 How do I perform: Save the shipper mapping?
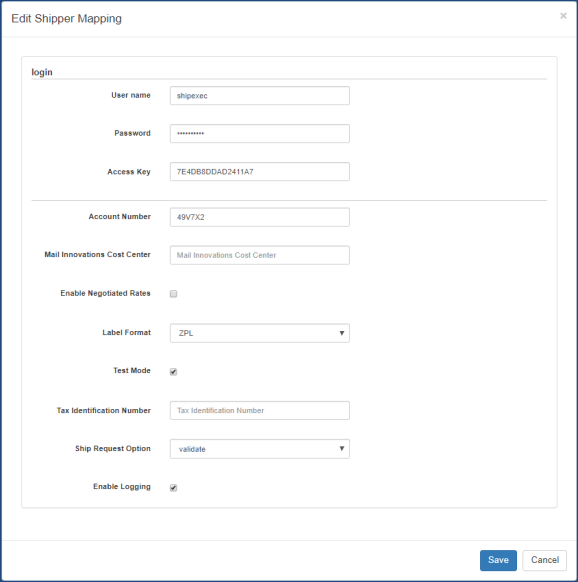click(x=498, y=560)
